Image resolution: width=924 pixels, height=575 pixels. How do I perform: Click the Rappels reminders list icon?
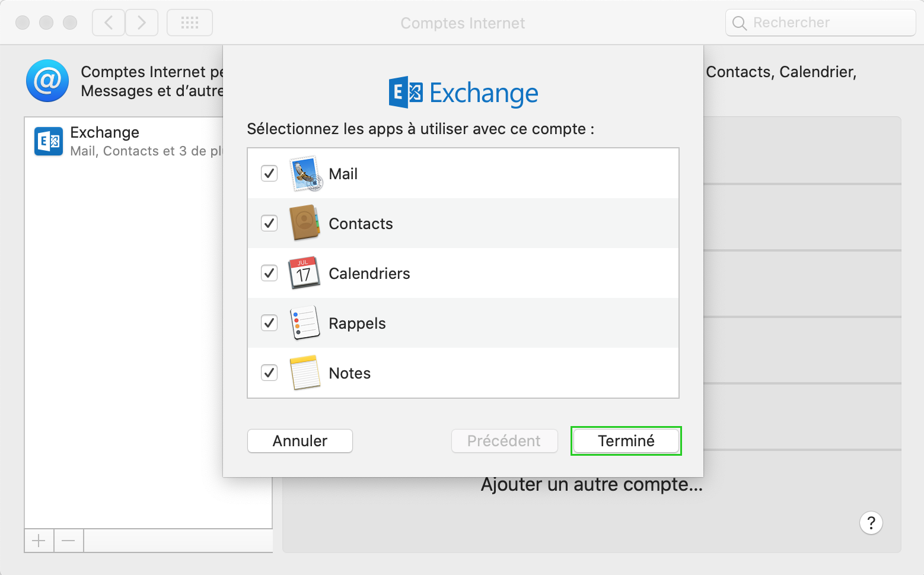coord(305,323)
